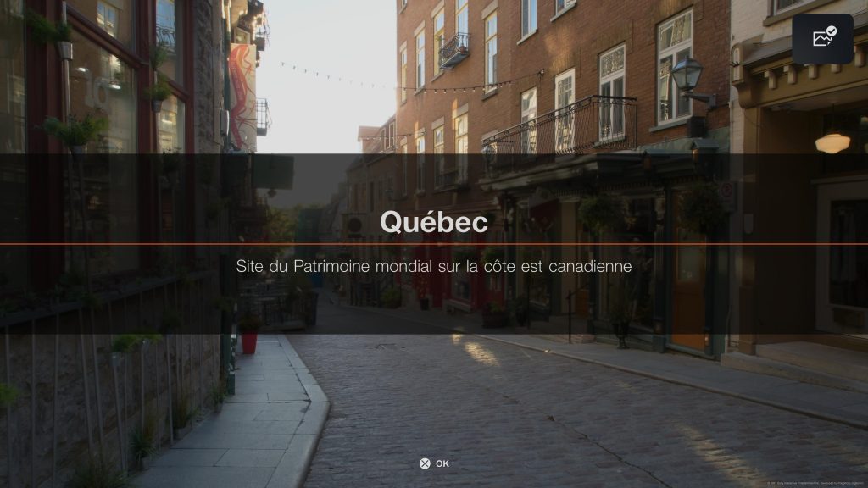This screenshot has width=868, height=488.
Task: Click the Scapes photo icon with checkmark
Action: coord(822,39)
